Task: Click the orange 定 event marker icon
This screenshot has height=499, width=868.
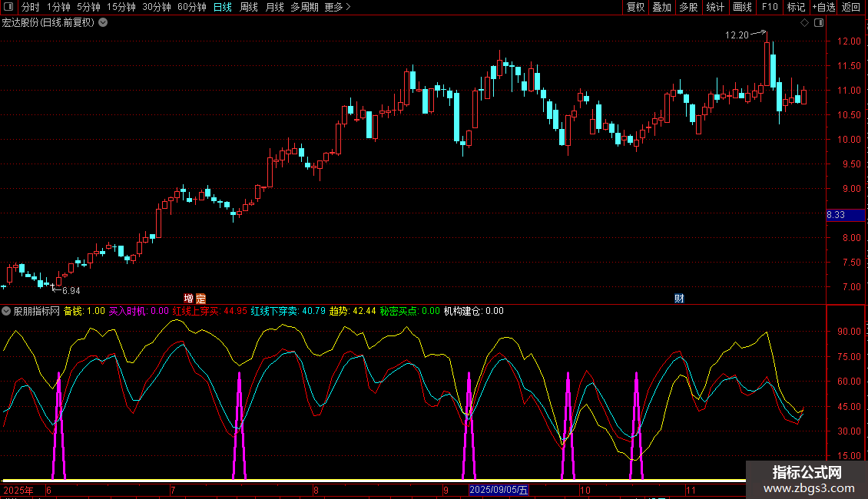Action: click(200, 298)
